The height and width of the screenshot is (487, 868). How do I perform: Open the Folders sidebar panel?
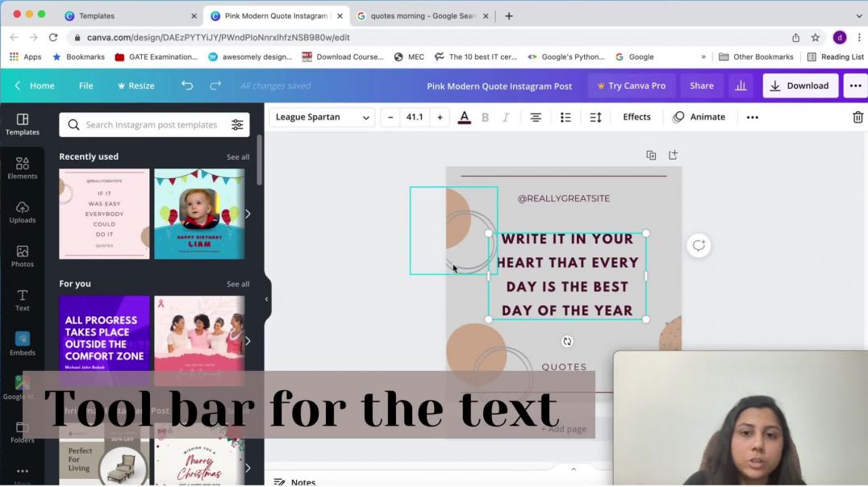[22, 432]
